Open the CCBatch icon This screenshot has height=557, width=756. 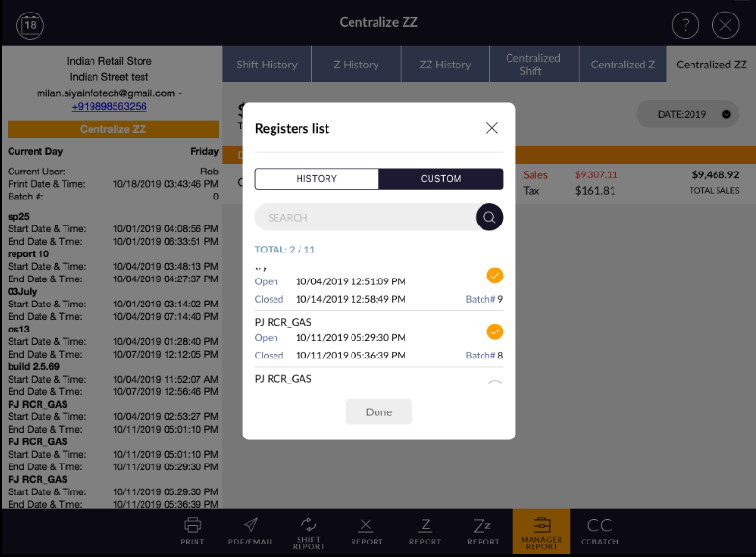[599, 530]
